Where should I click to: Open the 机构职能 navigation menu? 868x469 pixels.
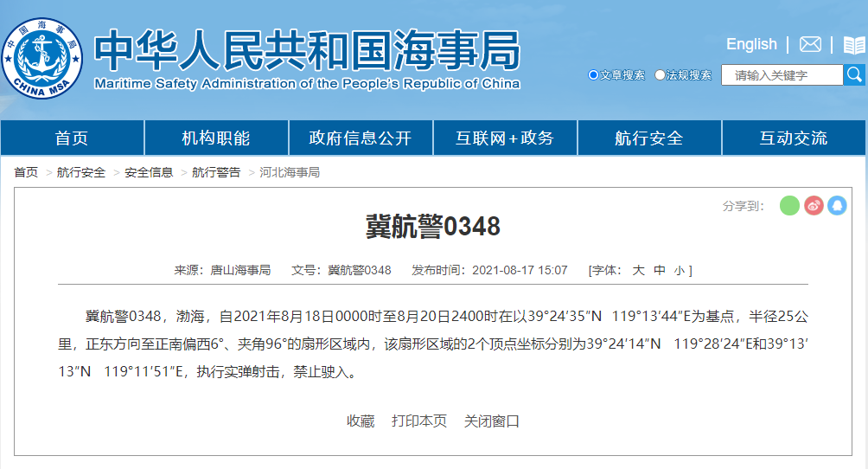[x=216, y=138]
